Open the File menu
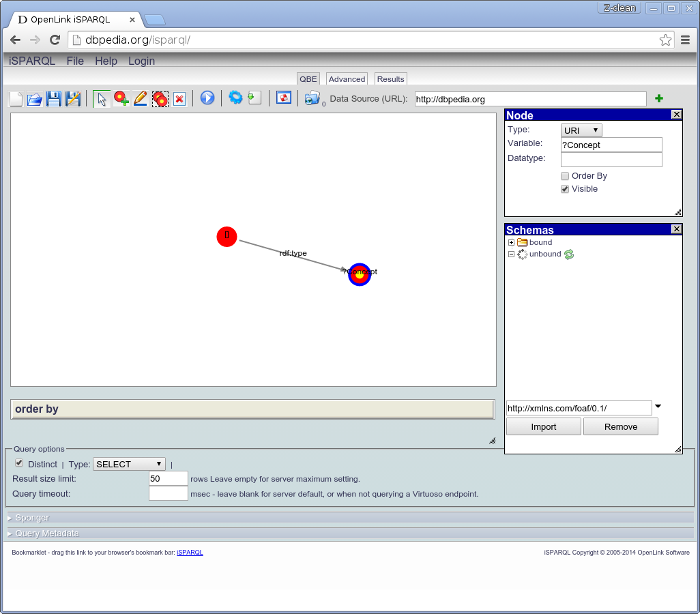The height and width of the screenshot is (614, 700). (75, 61)
